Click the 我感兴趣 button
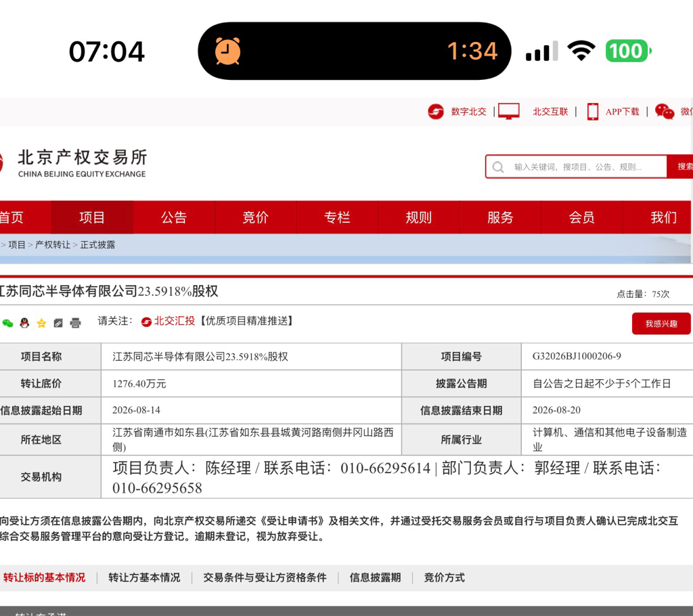 (661, 324)
